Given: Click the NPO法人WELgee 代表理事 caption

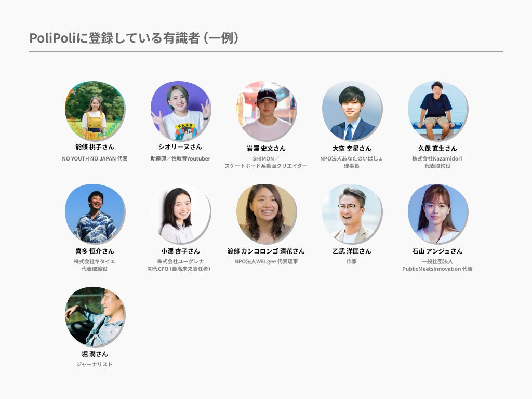Looking at the screenshot, I should click(x=267, y=261).
